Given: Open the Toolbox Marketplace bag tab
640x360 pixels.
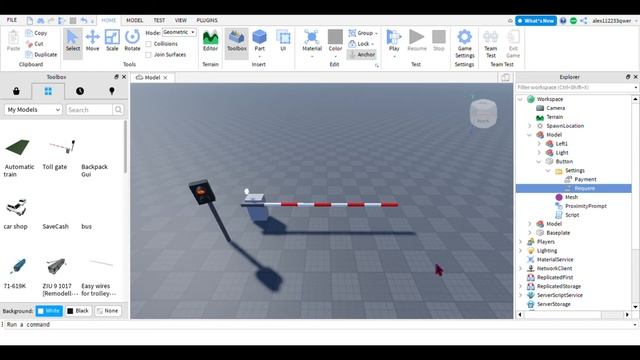Looking at the screenshot, I should click(x=16, y=91).
